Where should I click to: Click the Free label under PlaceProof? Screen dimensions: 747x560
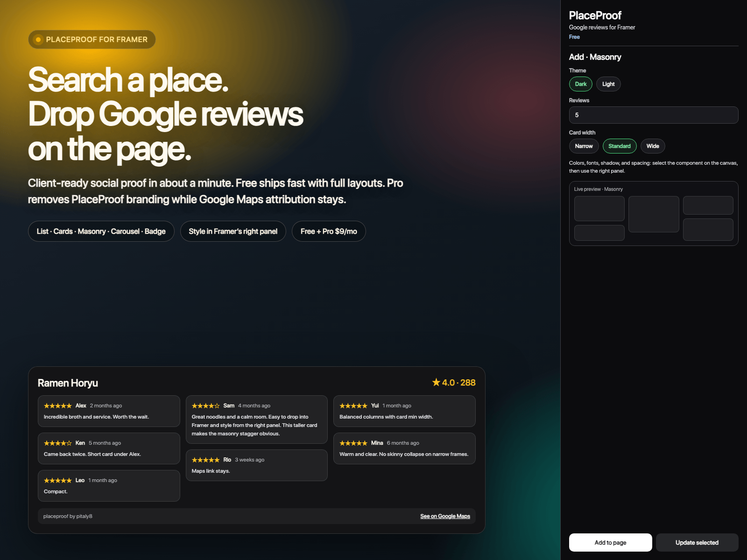[x=574, y=37]
